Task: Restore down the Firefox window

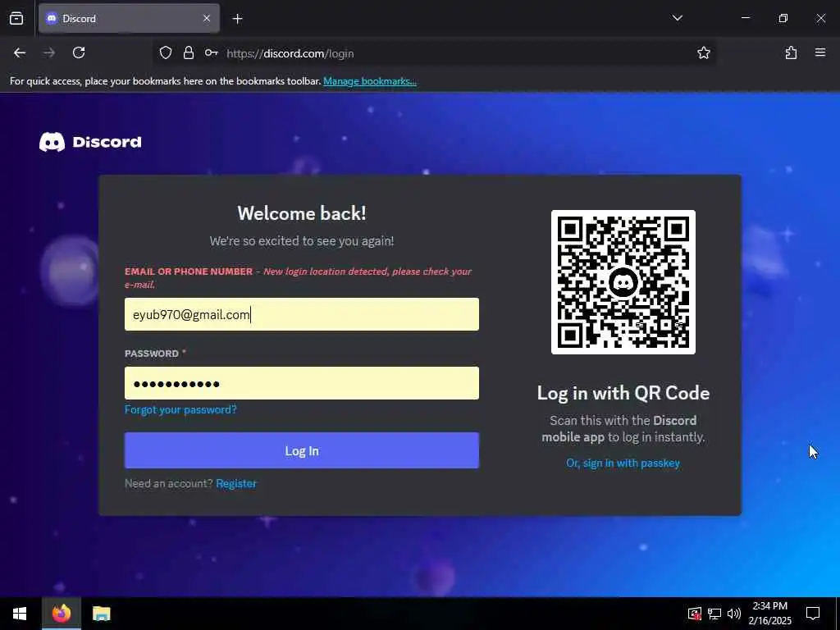Action: [783, 18]
